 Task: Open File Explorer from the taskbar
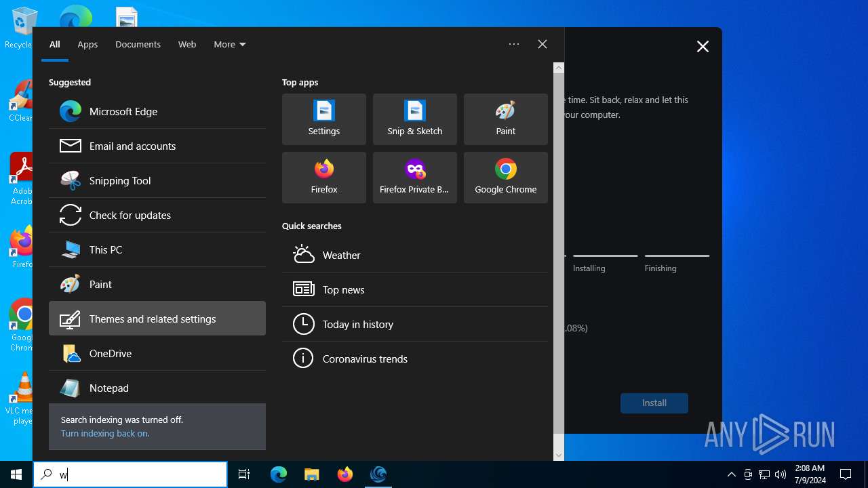312,474
